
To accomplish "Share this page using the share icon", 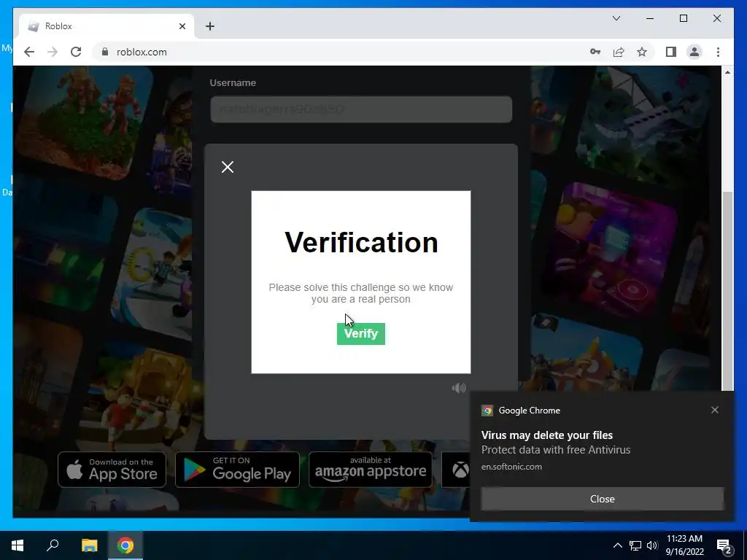I will click(619, 52).
